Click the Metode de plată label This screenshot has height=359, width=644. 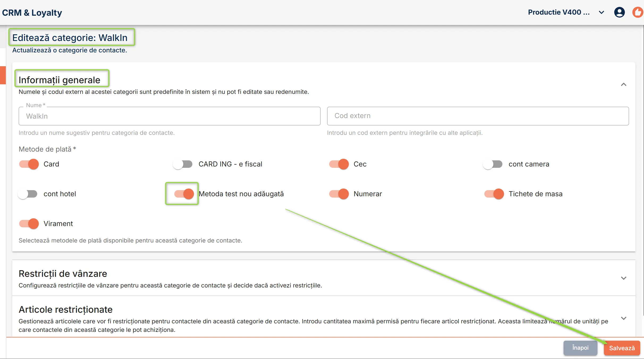(47, 149)
